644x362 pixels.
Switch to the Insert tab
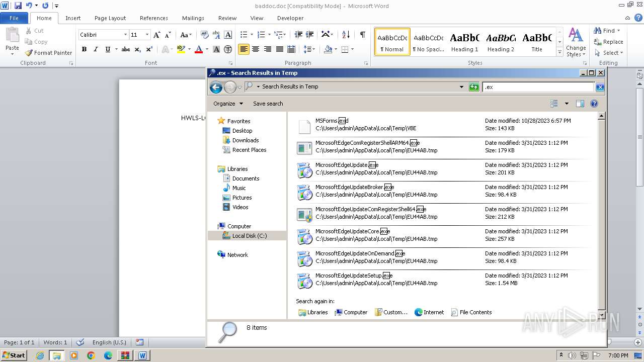pos(73,18)
